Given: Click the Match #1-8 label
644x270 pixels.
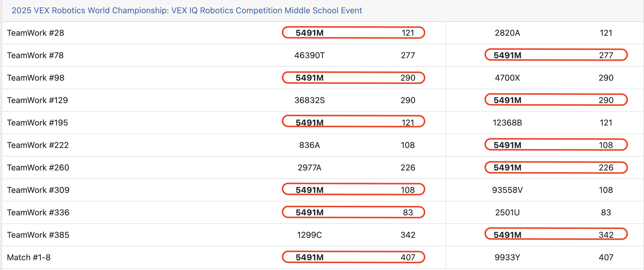Looking at the screenshot, I should [x=29, y=257].
